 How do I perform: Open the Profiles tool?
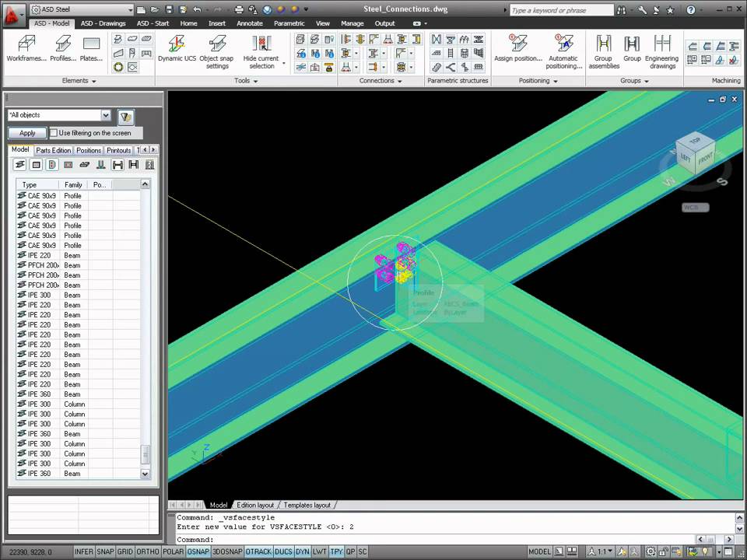click(63, 48)
